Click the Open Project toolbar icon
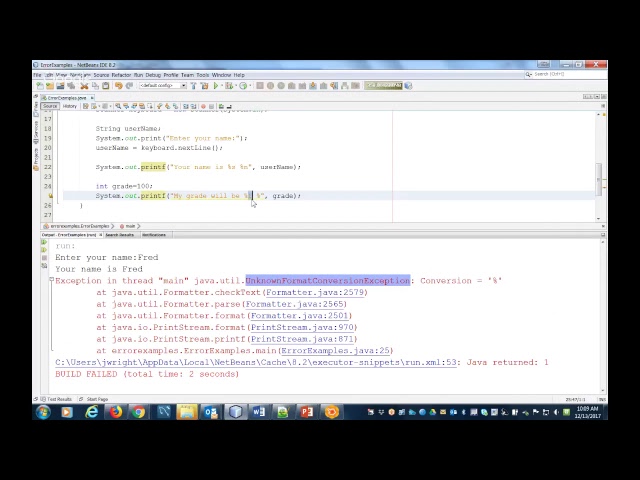The image size is (640, 480). tap(60, 86)
